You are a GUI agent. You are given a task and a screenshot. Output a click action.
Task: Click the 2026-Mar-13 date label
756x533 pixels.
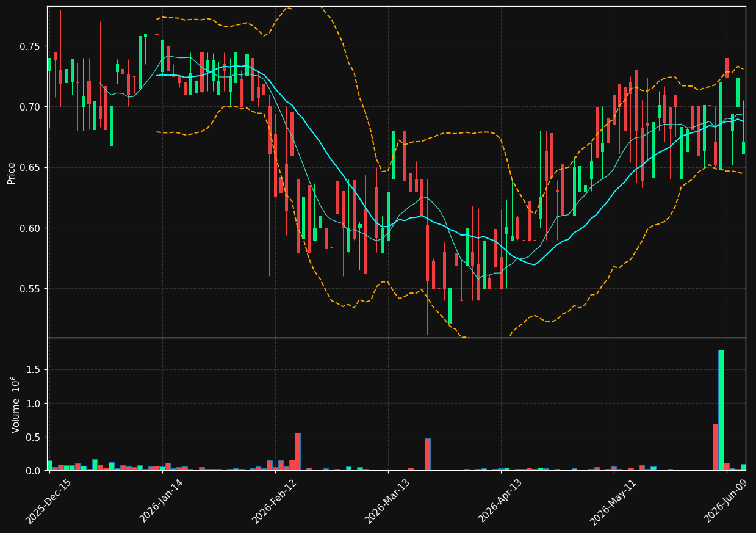[x=387, y=501]
